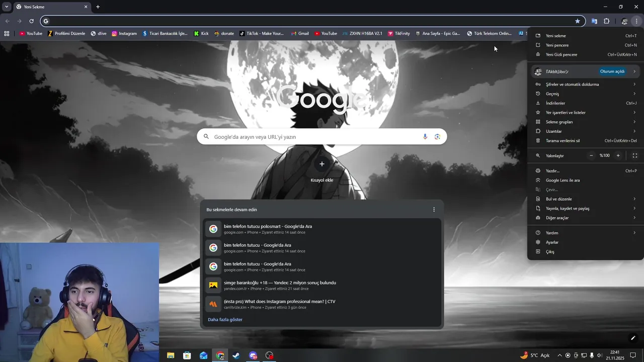The image size is (644, 362).
Task: Select Çıkış to exit Chrome
Action: [x=586, y=251]
